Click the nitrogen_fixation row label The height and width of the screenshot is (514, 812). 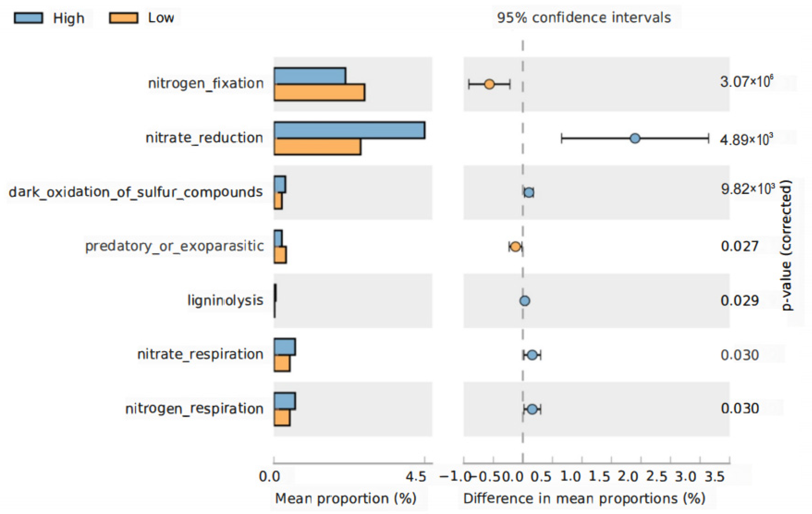tap(206, 83)
